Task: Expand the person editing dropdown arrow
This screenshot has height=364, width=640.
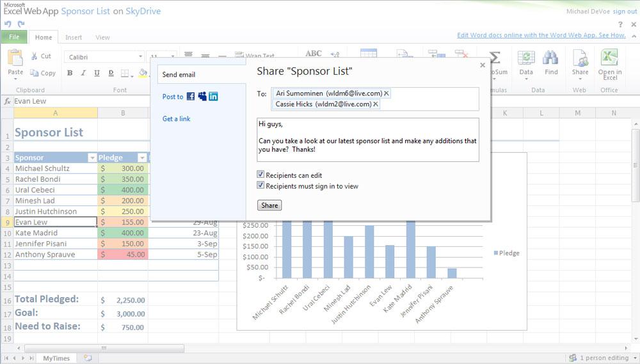Action: point(635,358)
